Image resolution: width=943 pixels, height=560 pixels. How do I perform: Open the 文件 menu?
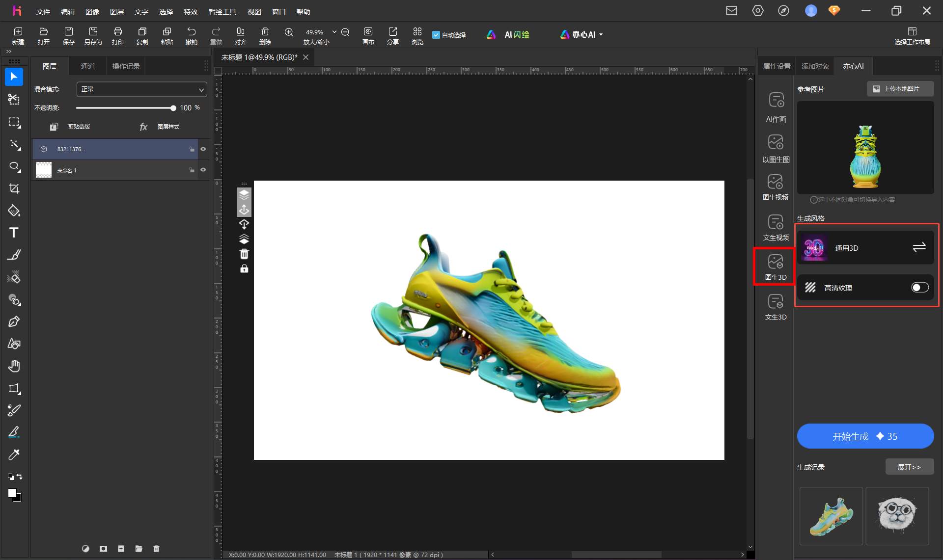coord(43,12)
